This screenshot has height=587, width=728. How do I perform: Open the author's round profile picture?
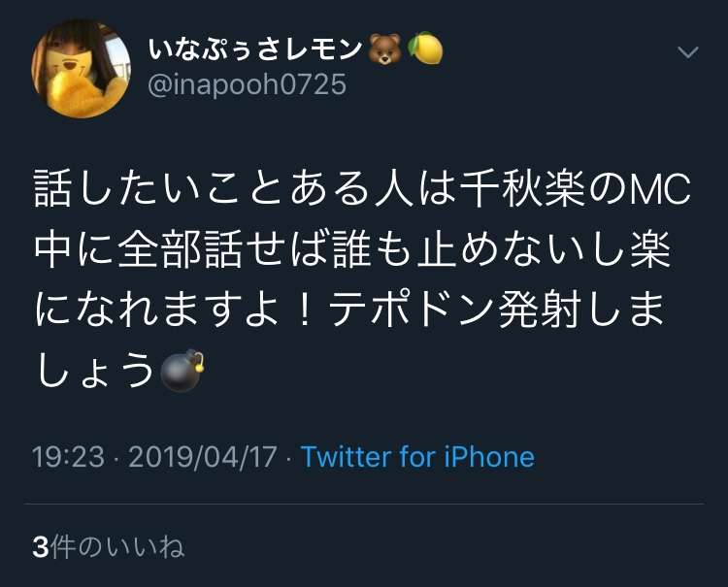[81, 69]
